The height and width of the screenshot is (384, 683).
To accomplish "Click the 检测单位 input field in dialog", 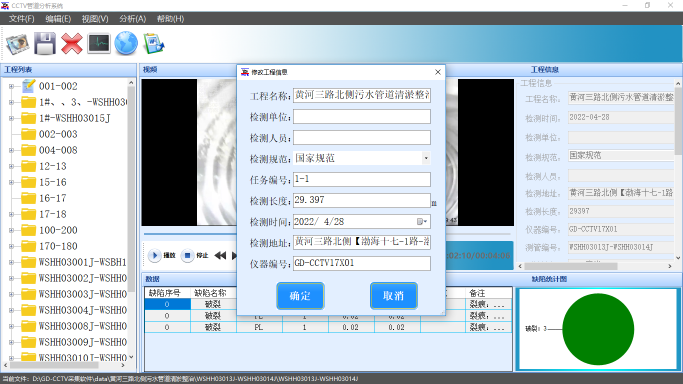I will coord(362,117).
